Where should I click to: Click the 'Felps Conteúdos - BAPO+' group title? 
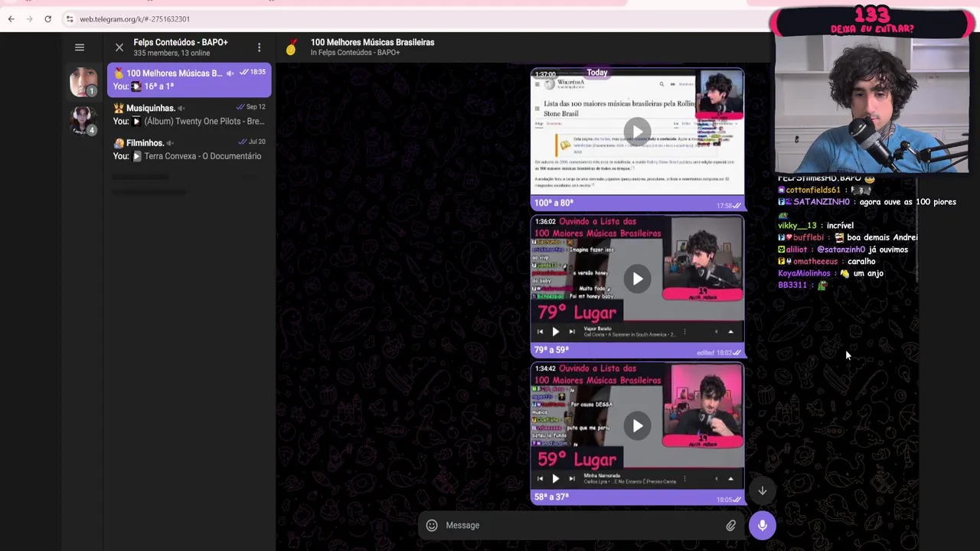pos(181,42)
